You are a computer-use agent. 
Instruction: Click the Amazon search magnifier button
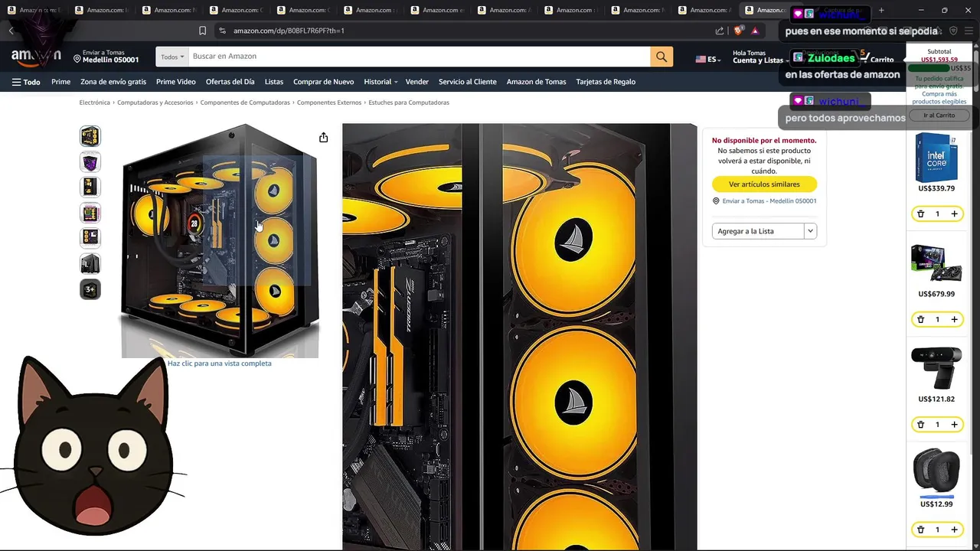click(x=661, y=57)
